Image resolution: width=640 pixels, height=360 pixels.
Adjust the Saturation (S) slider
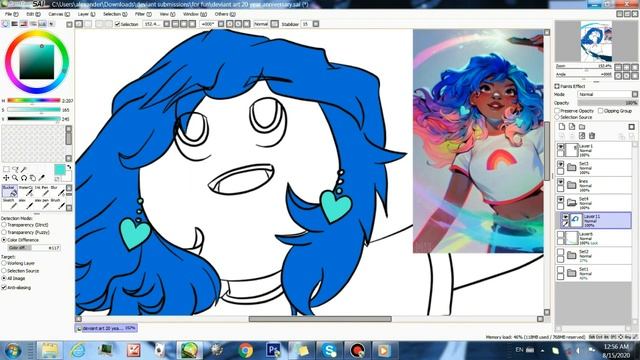34,110
